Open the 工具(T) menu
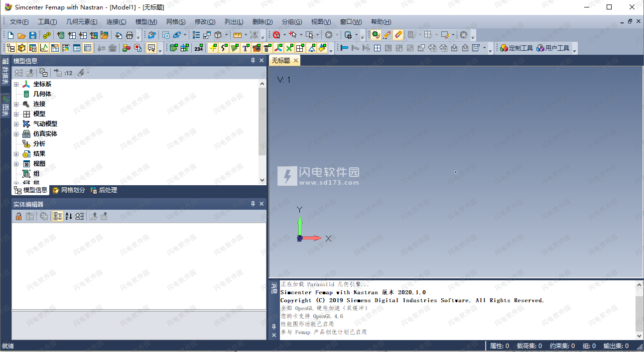This screenshot has width=644, height=352. pyautogui.click(x=47, y=22)
